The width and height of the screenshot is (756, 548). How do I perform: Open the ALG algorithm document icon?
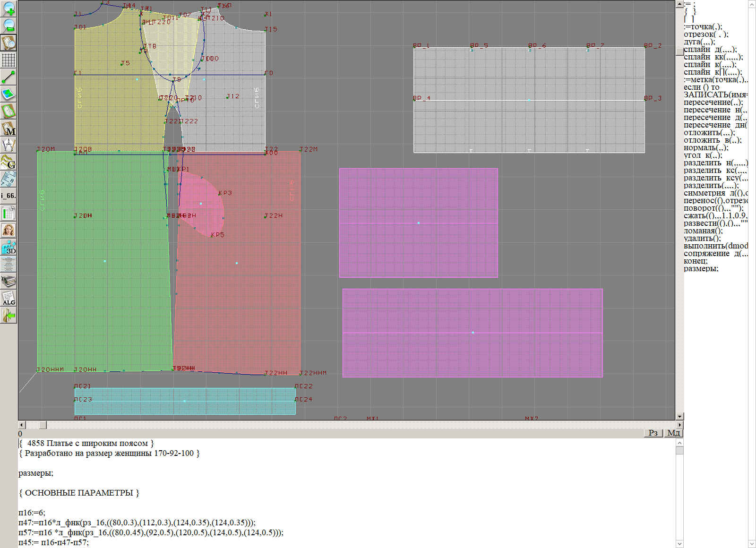click(9, 298)
